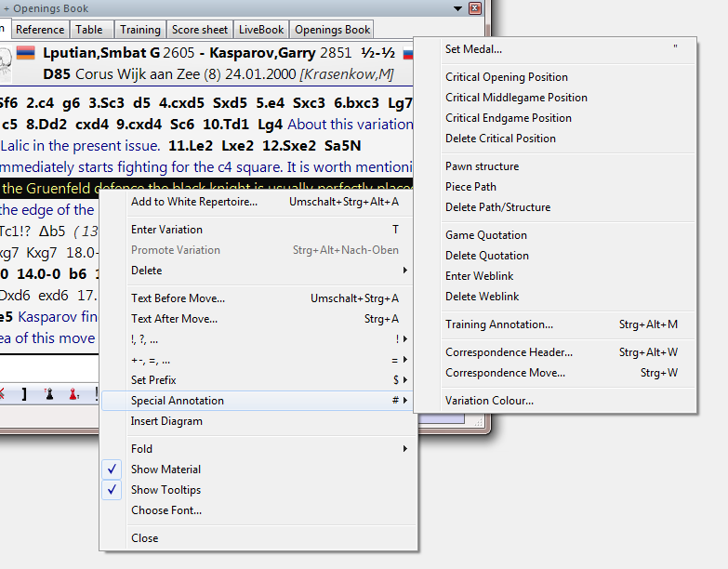Select Game Quotation

pos(555,235)
